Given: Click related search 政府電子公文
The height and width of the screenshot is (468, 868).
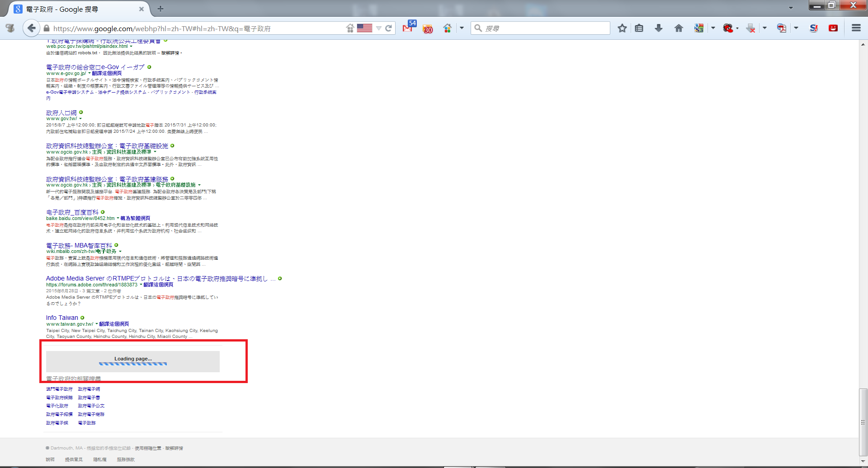Looking at the screenshot, I should point(91,406).
